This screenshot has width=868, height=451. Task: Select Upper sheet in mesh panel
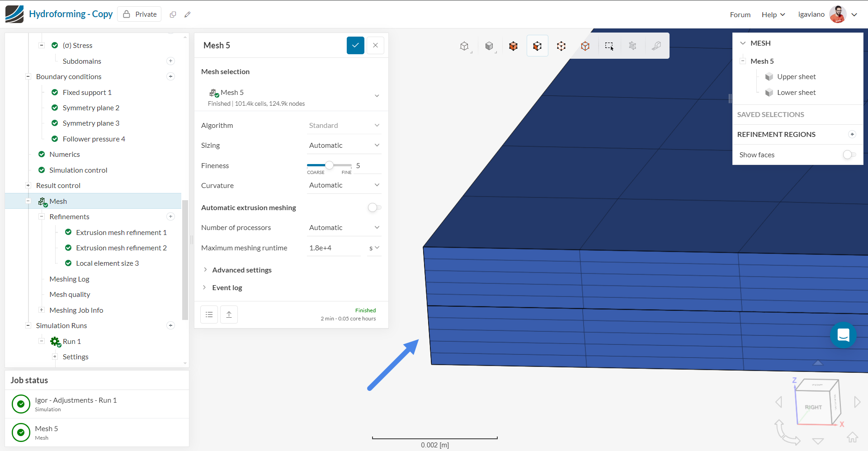point(796,77)
